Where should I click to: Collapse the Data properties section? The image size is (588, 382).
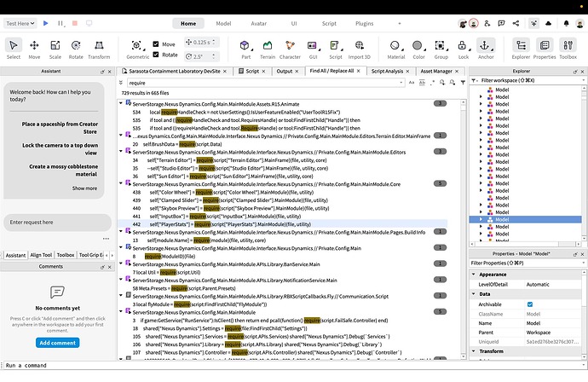[x=474, y=294]
